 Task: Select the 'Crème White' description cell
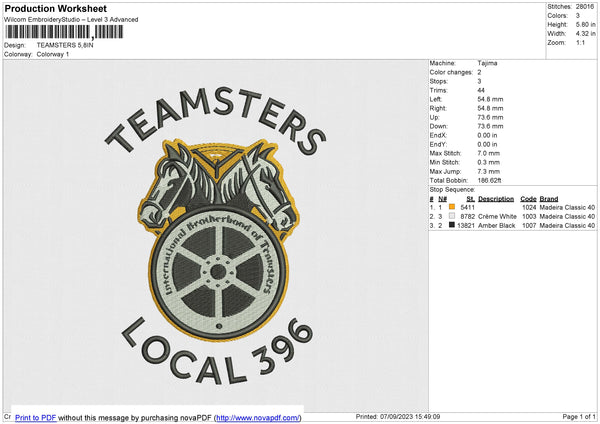[x=497, y=217]
